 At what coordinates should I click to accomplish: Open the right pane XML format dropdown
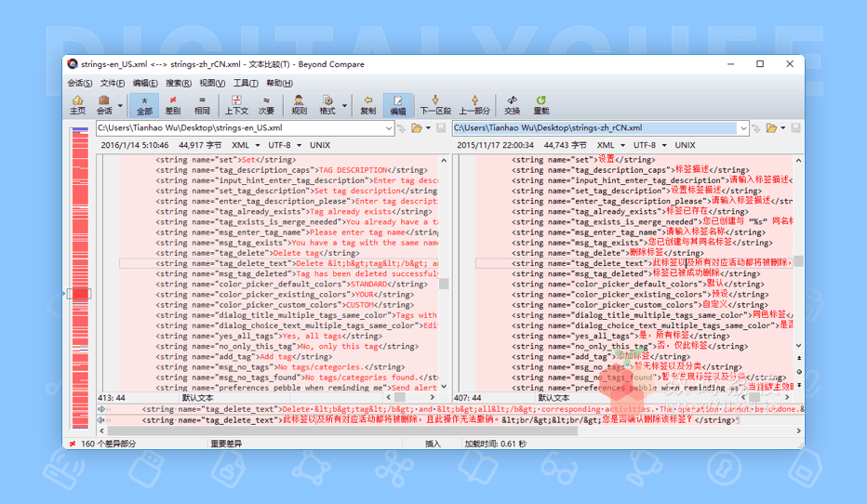click(610, 145)
